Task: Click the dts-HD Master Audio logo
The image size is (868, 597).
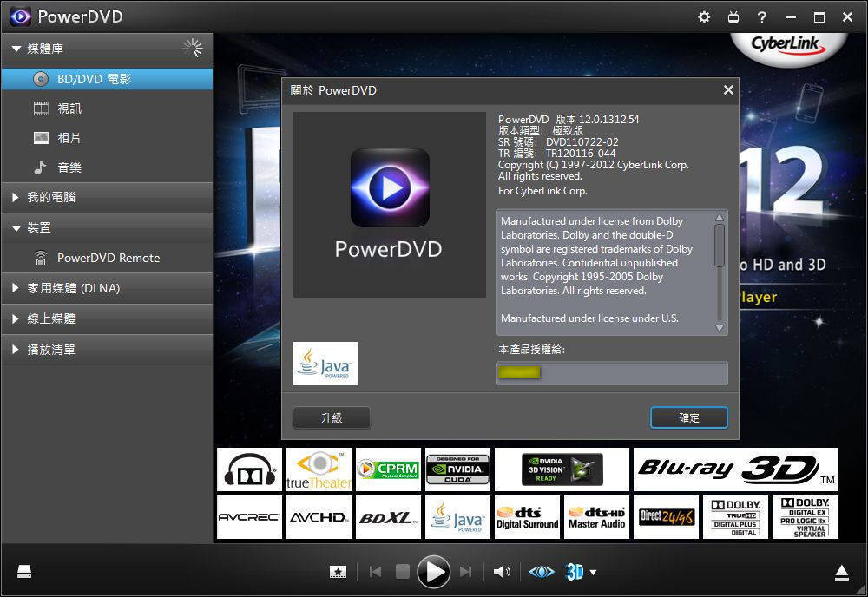Action: coord(597,517)
